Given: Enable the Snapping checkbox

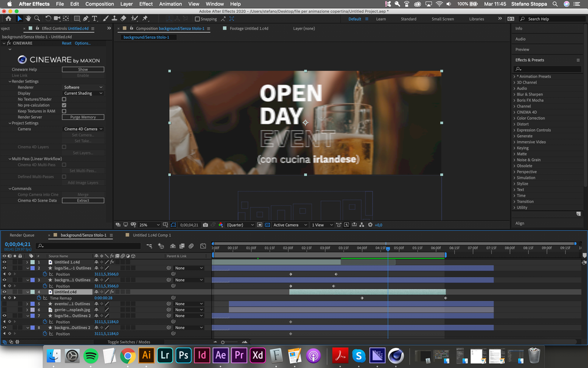Looking at the screenshot, I should (197, 19).
